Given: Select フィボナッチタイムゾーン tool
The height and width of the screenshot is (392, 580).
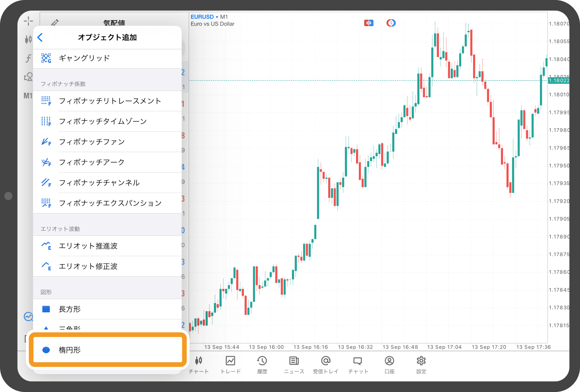Looking at the screenshot, I should point(102,121).
